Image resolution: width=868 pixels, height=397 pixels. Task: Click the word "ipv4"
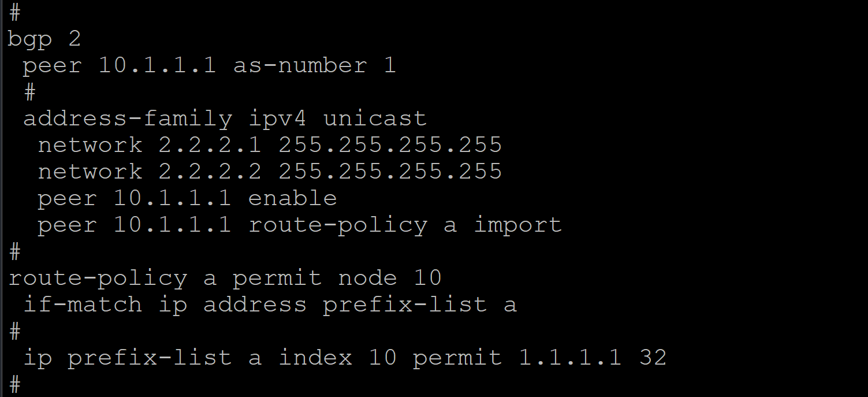click(277, 118)
